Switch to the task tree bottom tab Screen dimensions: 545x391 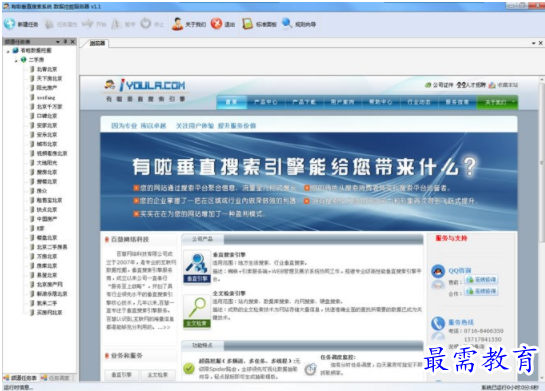coord(20,378)
